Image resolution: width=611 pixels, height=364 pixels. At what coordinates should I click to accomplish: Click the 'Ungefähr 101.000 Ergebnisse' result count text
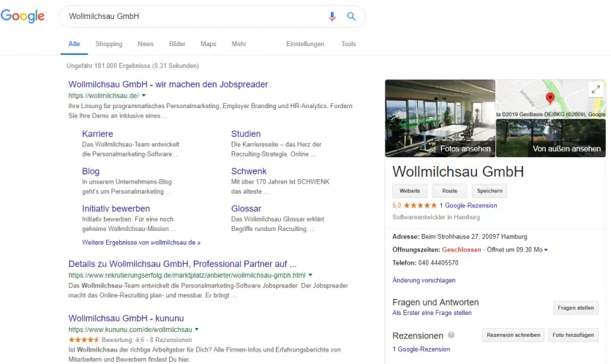(x=132, y=66)
